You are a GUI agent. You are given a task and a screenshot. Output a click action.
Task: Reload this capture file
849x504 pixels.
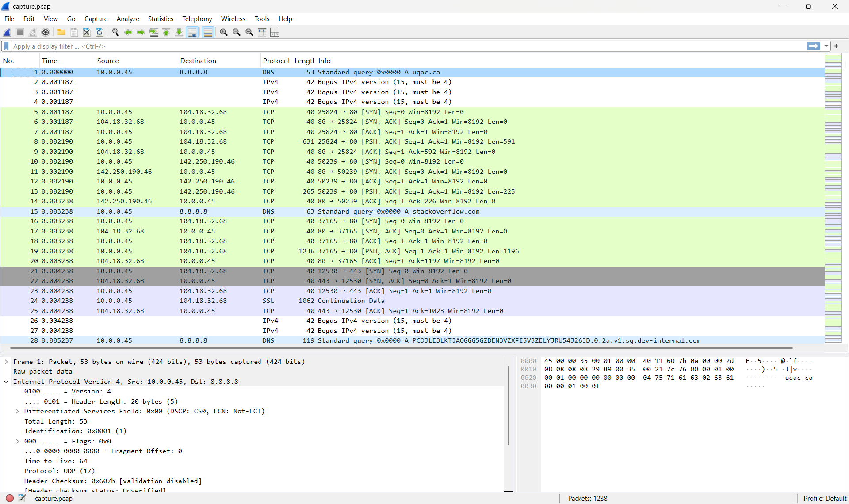point(99,32)
